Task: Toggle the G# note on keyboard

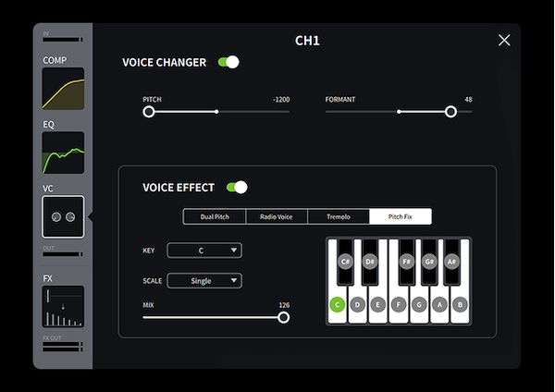Action: tap(429, 261)
